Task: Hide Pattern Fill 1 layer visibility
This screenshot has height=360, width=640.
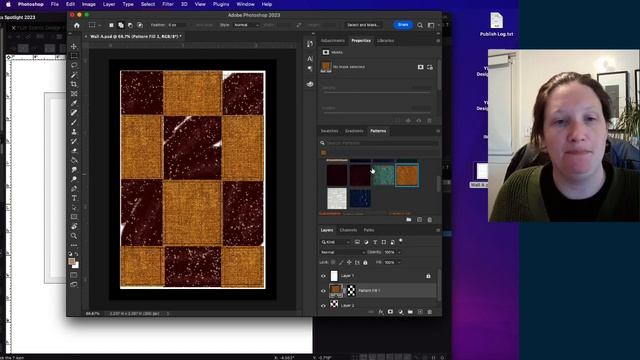Action: [x=323, y=291]
